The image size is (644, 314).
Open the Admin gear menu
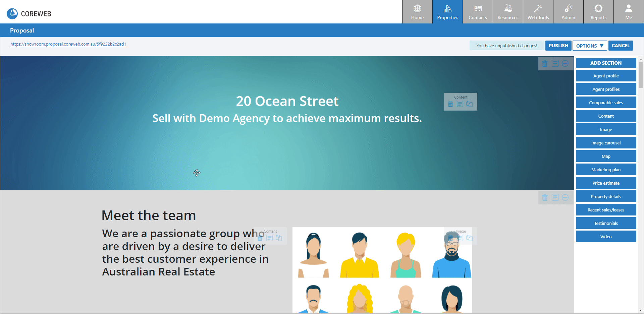point(568,12)
